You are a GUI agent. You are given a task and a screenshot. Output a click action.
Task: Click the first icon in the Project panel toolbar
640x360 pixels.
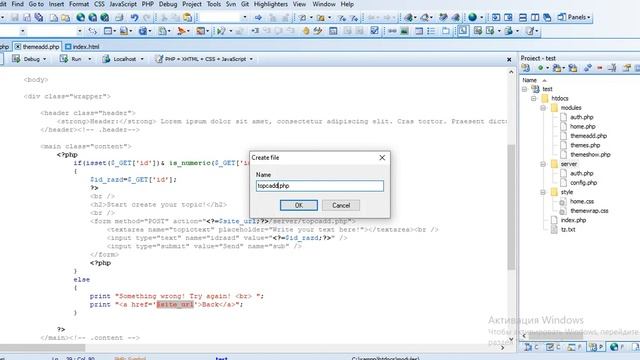click(x=526, y=68)
